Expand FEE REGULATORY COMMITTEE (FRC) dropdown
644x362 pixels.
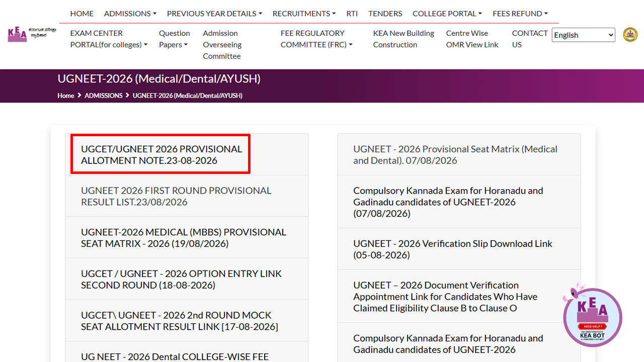pyautogui.click(x=316, y=39)
